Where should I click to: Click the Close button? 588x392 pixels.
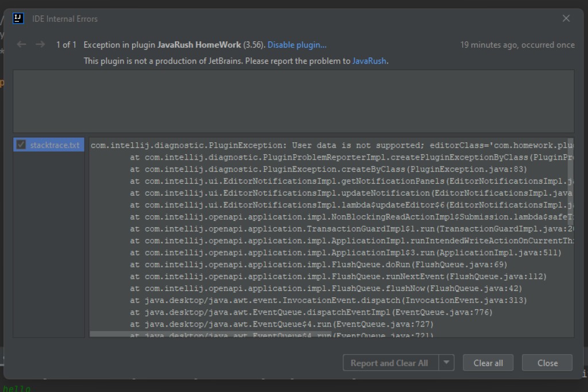coord(546,362)
